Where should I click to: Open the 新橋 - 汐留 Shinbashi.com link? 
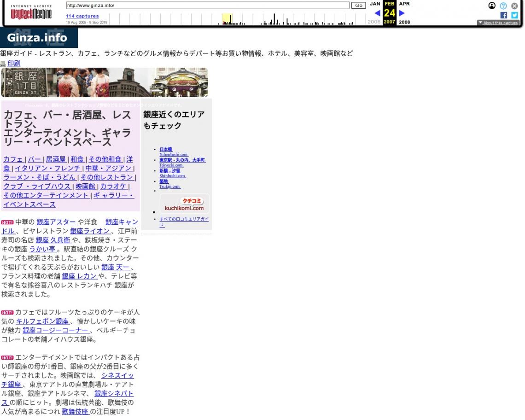pos(172,173)
